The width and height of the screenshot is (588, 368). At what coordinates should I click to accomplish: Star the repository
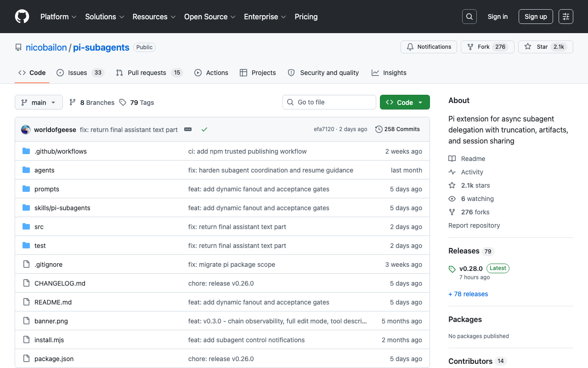click(545, 47)
